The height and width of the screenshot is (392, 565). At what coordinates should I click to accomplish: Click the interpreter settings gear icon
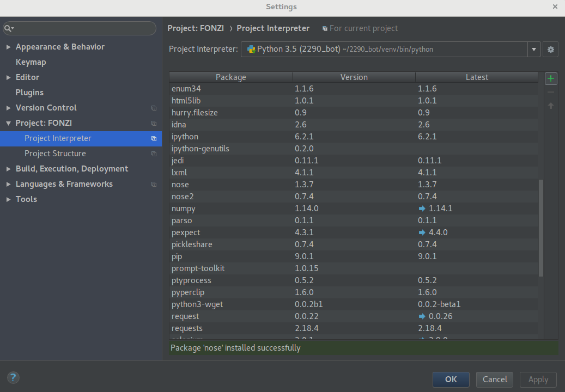pos(551,50)
